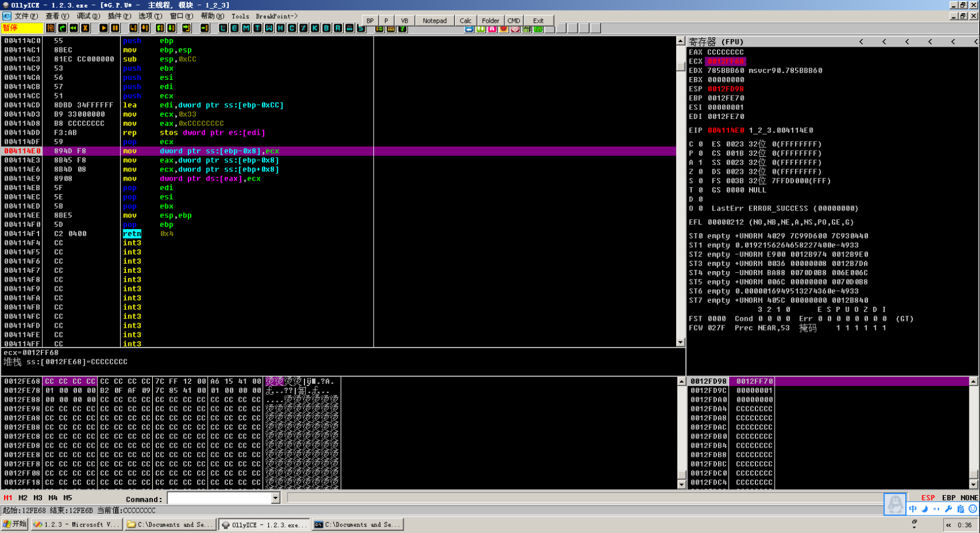980x533 pixels.
Task: Focus the Command input field
Action: click(x=219, y=498)
